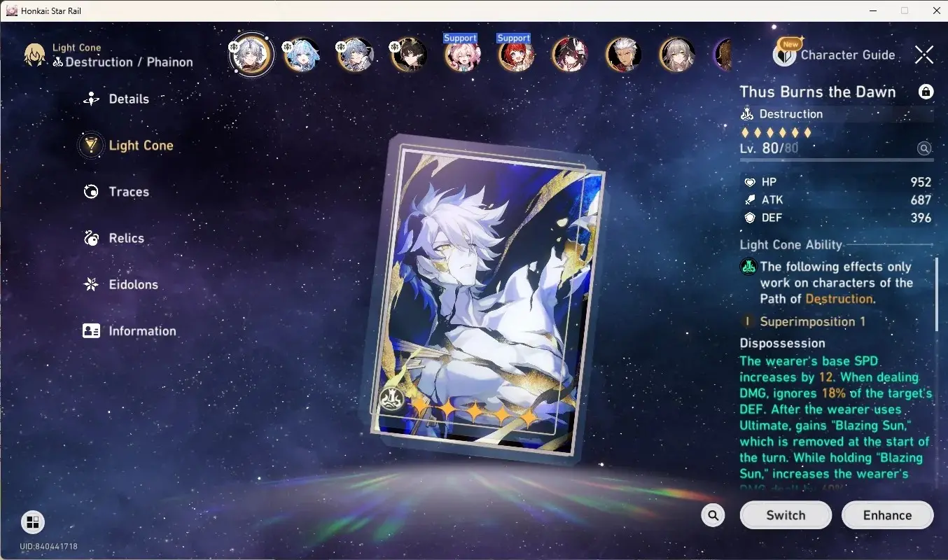Select the pink-haired Support character avatar

pos(463,55)
